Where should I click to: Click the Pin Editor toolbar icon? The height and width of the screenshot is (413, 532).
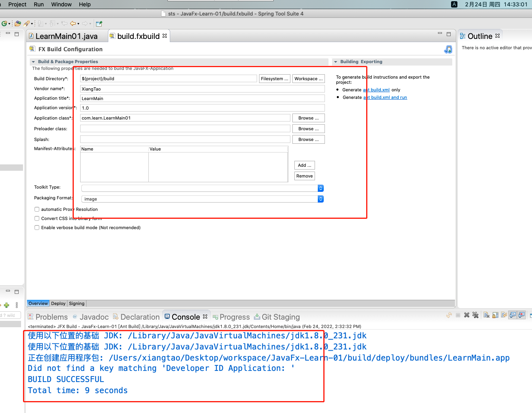tap(99, 23)
